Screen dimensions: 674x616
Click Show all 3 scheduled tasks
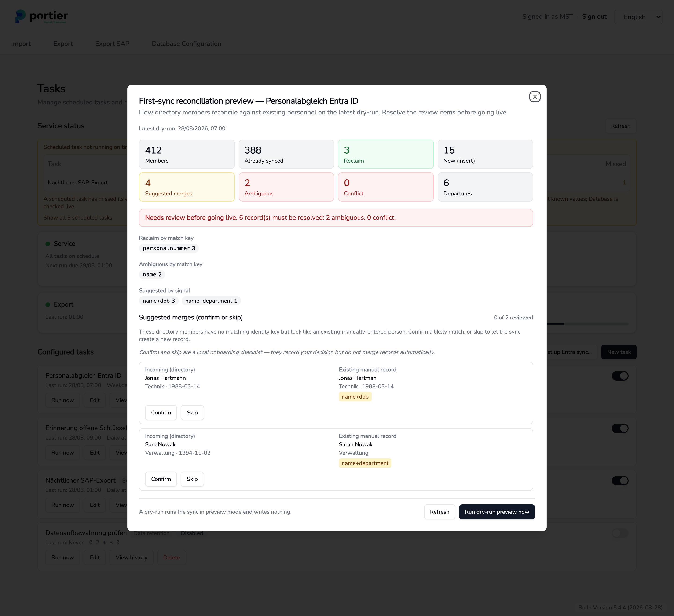click(78, 217)
